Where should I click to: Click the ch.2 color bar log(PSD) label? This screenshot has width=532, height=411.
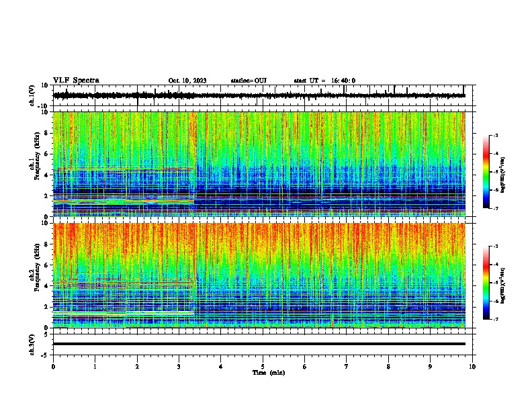[x=503, y=285]
